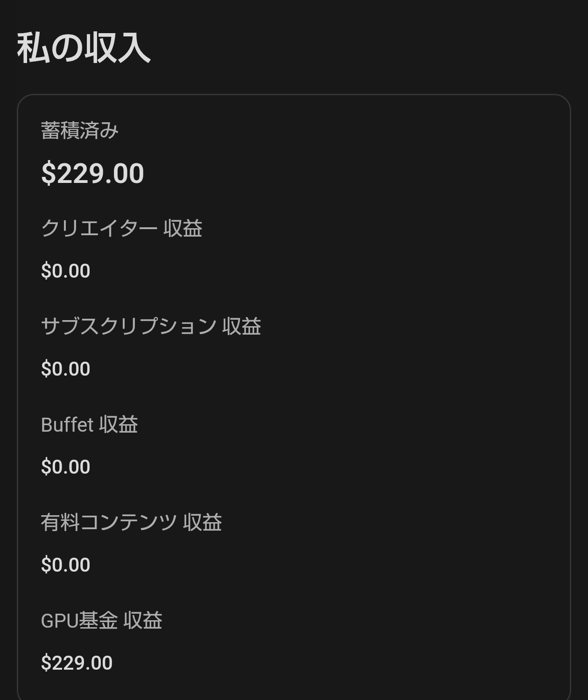Click the サブスクリプション 収益 label
The height and width of the screenshot is (700, 588).
coord(151,326)
